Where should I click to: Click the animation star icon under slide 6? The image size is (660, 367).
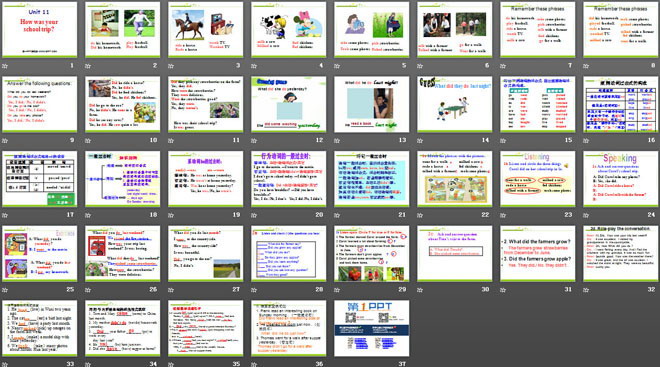point(420,66)
